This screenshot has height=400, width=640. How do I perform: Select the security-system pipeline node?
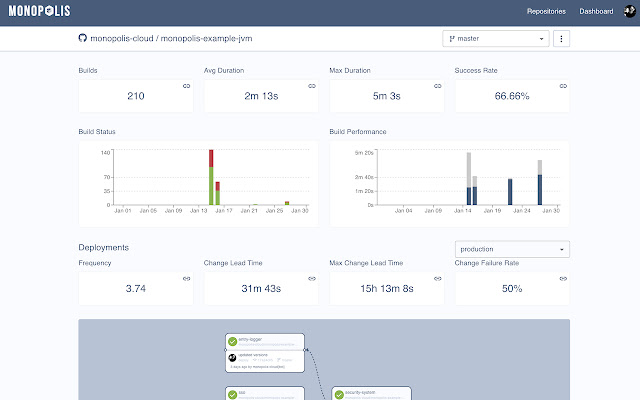point(370,394)
